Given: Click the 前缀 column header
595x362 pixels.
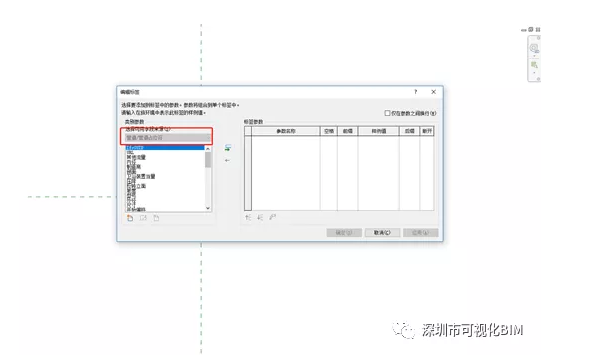Looking at the screenshot, I should point(348,131).
